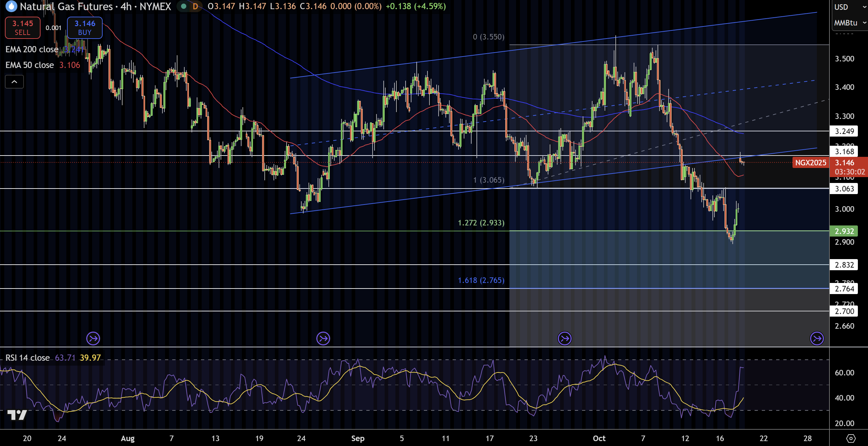Open the event marker near Sep 1
The image size is (868, 446).
[323, 339]
